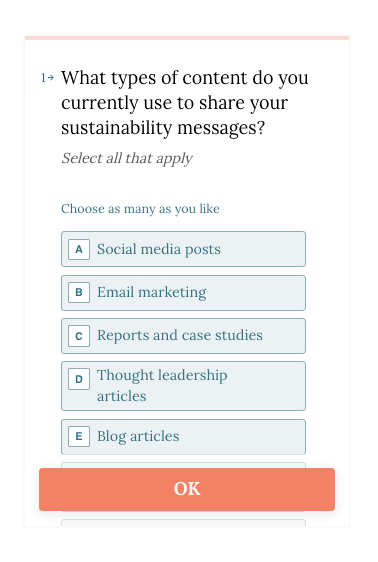
Task: Tick the Email marketing choice
Action: pos(183,293)
